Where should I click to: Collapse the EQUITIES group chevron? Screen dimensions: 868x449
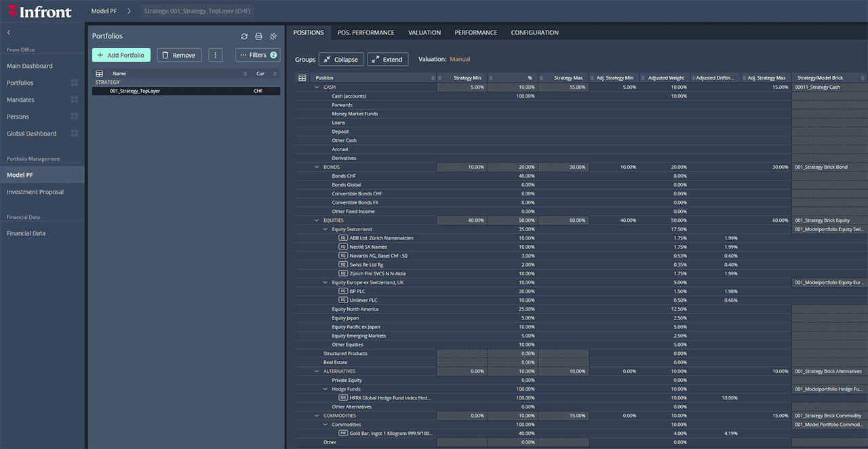pos(317,220)
